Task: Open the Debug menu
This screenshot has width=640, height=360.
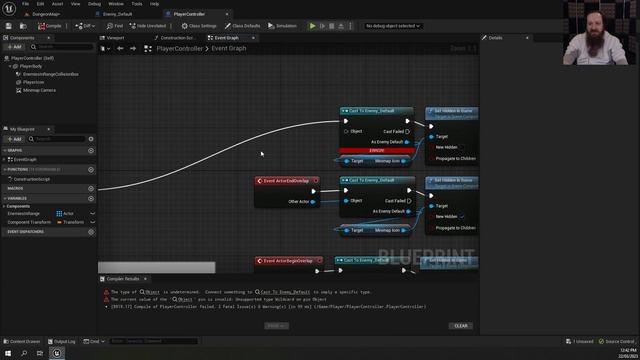Action: (x=94, y=4)
